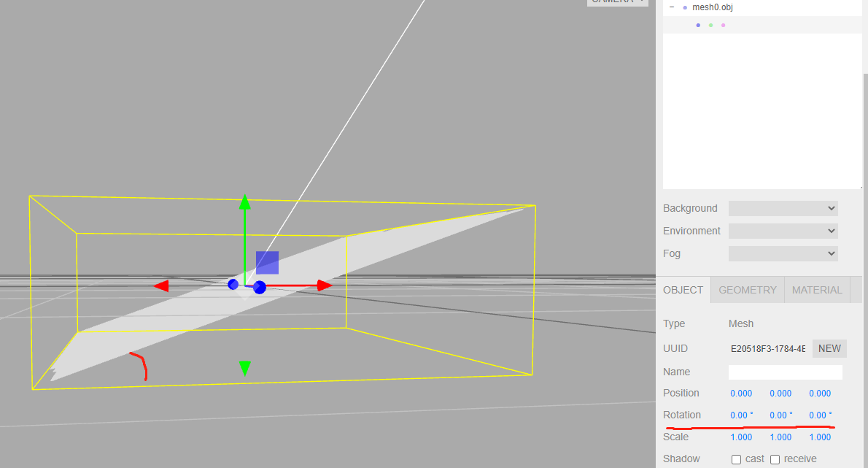Screen dimensions: 868x468
Task: Click the outliner resize grip corner
Action: coord(860,187)
